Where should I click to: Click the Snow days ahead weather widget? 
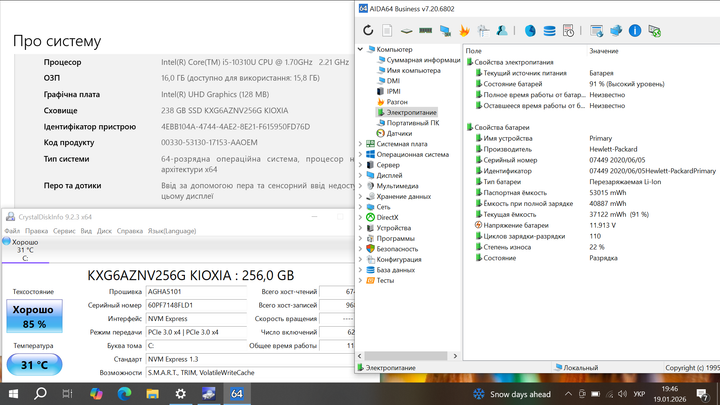click(x=512, y=394)
